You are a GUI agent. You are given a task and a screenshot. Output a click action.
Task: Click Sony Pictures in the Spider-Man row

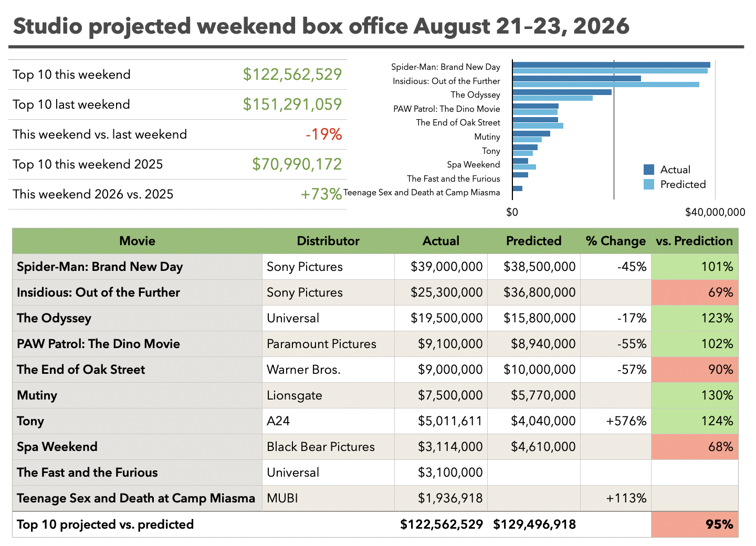(328, 267)
